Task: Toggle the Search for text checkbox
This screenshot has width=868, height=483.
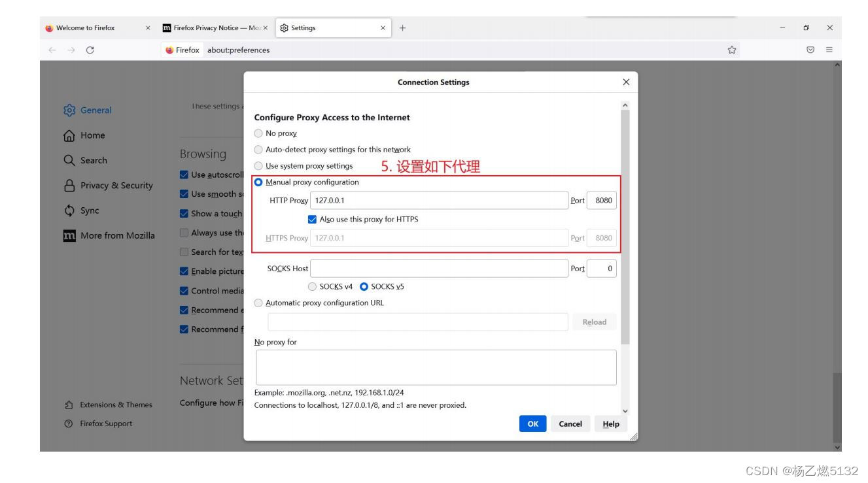Action: tap(184, 252)
